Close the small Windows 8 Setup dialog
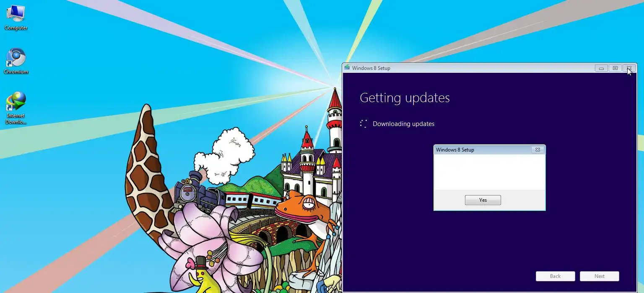Screen dimensions: 644x293 pyautogui.click(x=538, y=149)
